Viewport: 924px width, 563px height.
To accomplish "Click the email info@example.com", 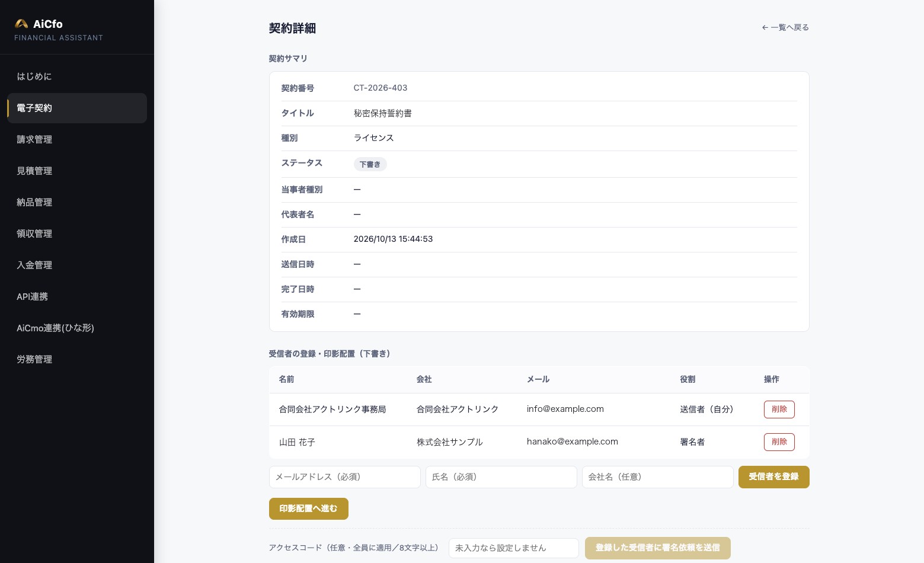I will 565,409.
